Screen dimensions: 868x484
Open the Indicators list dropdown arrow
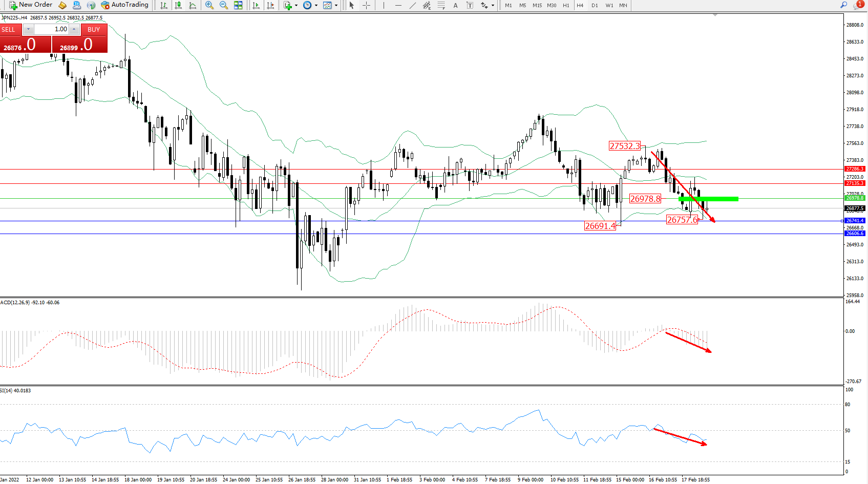pos(296,5)
